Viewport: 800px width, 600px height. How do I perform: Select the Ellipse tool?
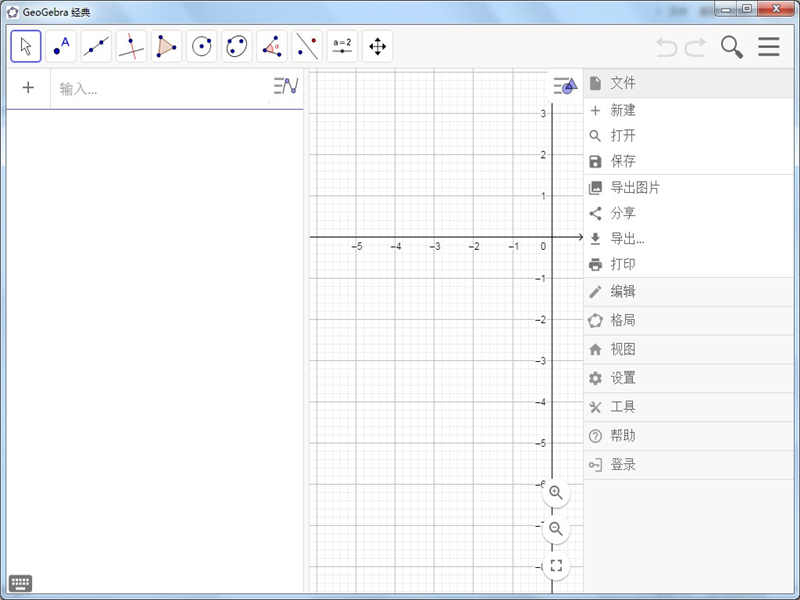tap(237, 46)
